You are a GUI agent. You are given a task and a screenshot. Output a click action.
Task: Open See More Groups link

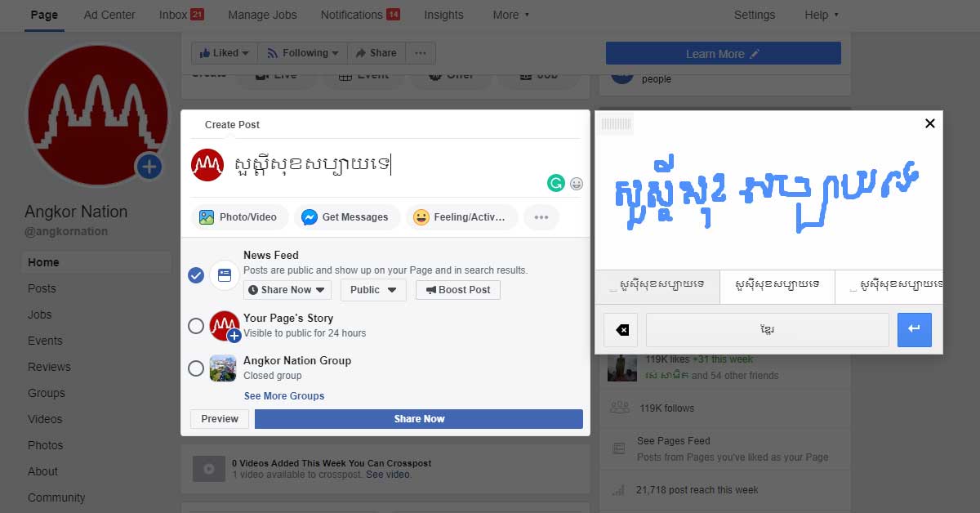point(284,396)
